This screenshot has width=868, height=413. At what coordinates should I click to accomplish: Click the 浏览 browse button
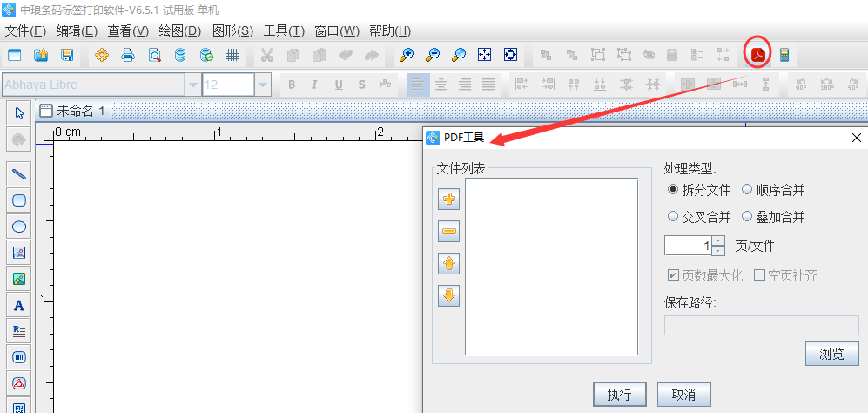pos(832,354)
